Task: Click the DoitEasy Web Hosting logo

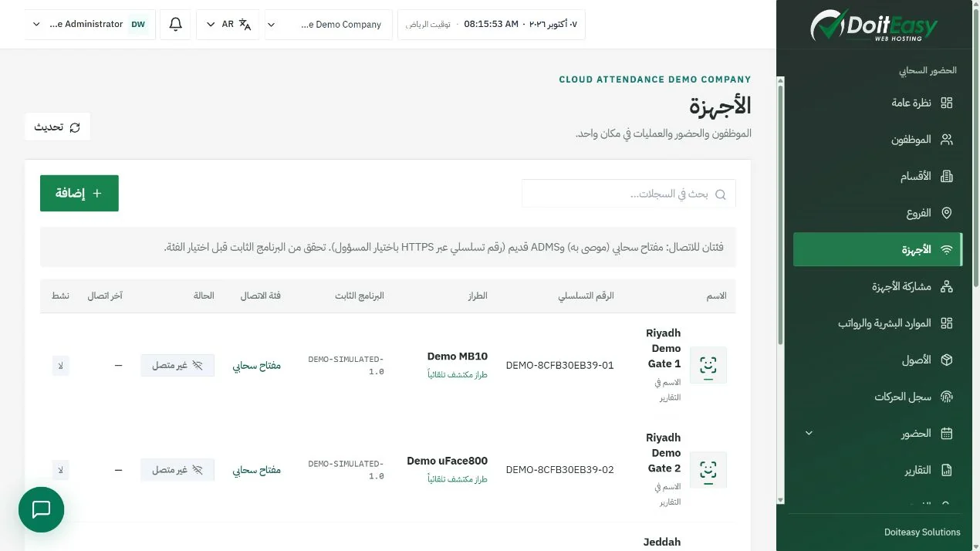Action: [874, 25]
